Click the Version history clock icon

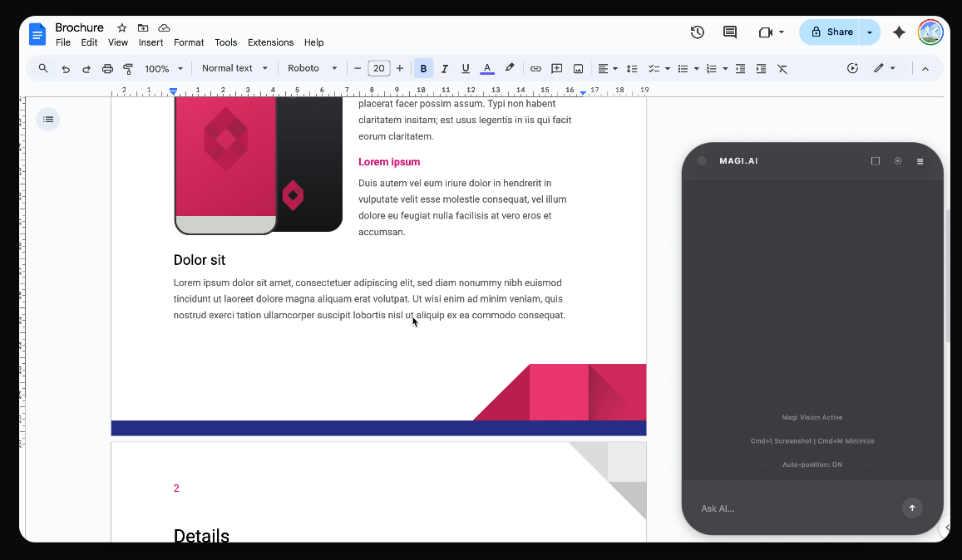pyautogui.click(x=697, y=32)
